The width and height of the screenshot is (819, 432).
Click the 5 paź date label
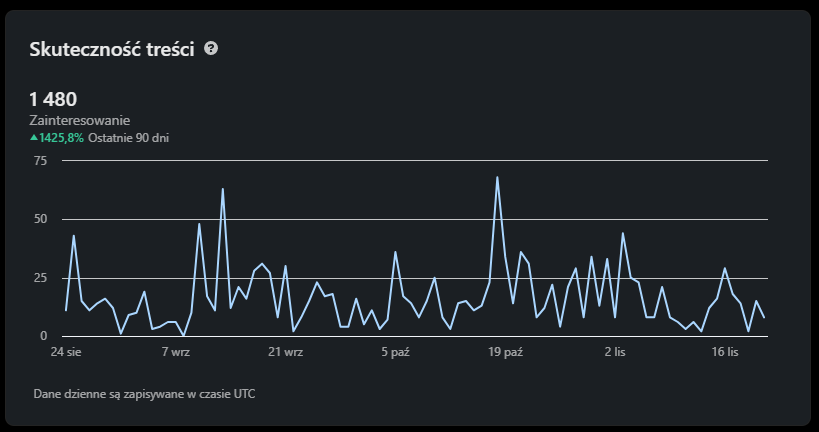tap(395, 353)
